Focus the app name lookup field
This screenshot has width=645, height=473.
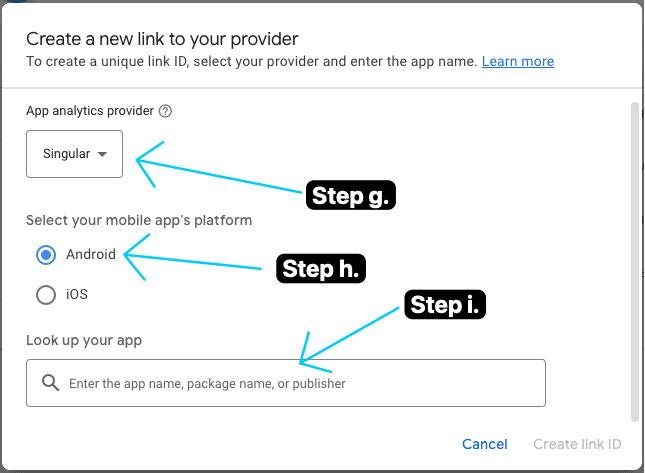click(x=300, y=383)
